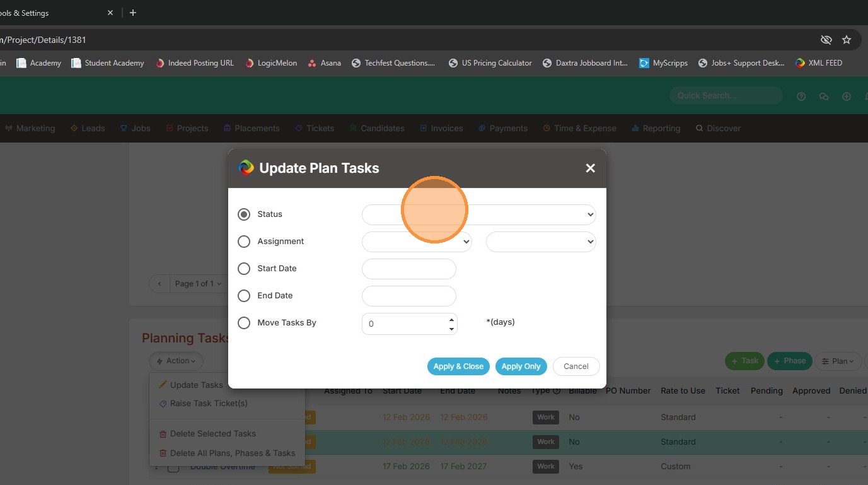Open the XML FEED bookmark

tap(818, 63)
